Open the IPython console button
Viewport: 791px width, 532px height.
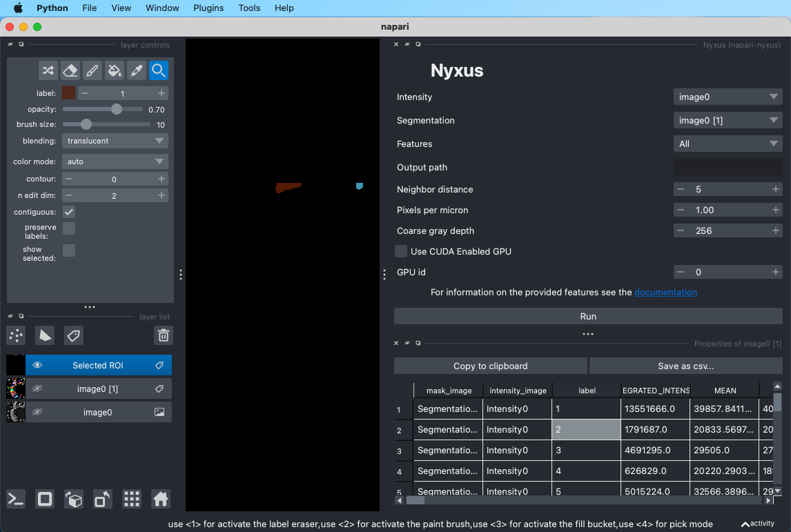(x=16, y=499)
